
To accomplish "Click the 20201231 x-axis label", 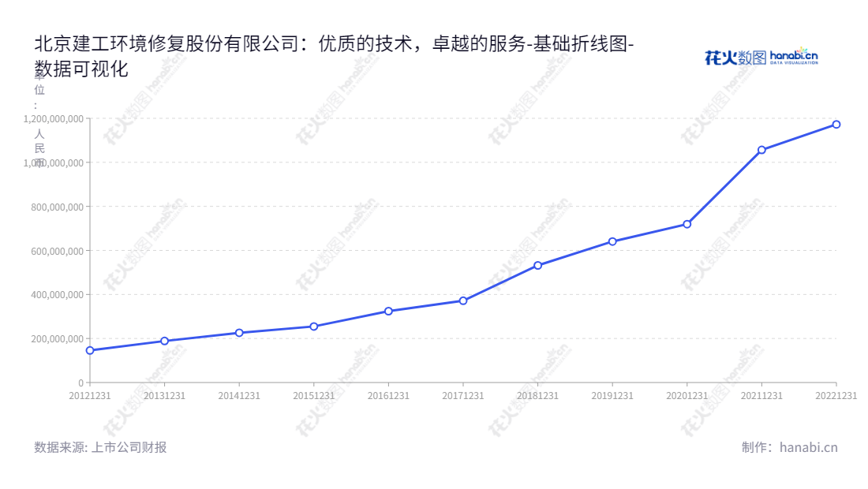I will point(687,395).
